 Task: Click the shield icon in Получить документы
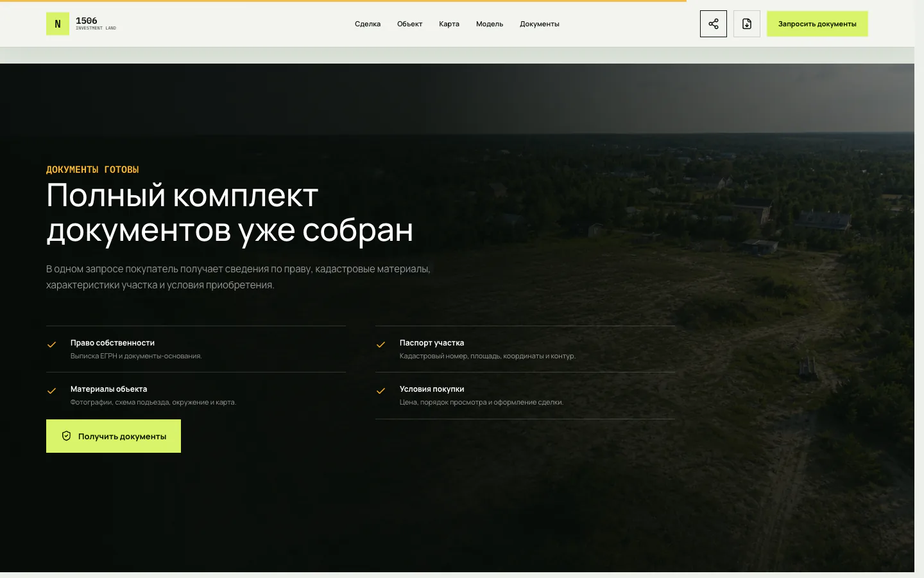tap(66, 436)
